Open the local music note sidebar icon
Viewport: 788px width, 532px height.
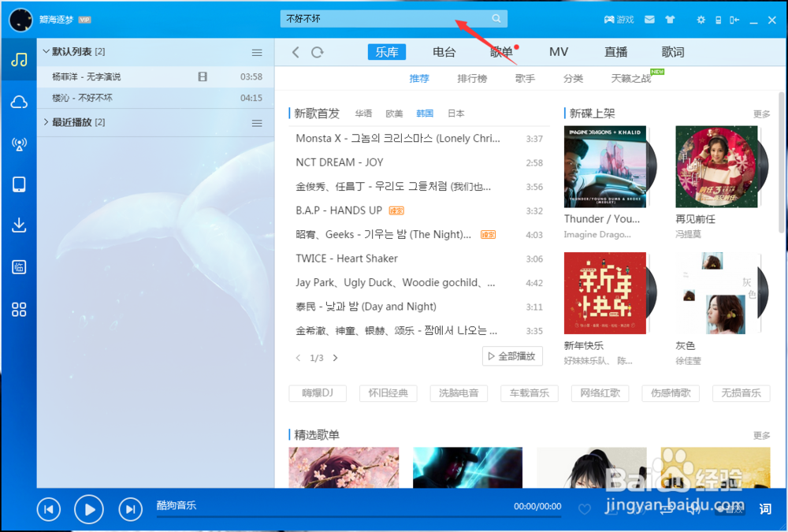[x=19, y=61]
